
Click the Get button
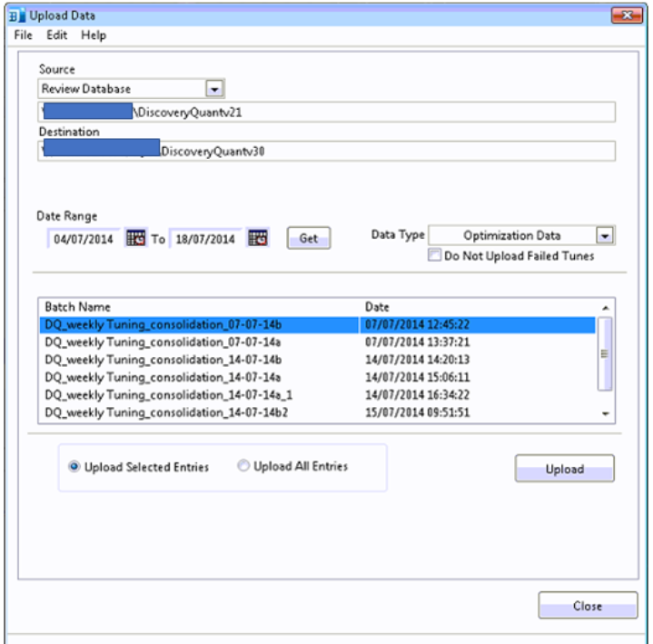tap(309, 238)
